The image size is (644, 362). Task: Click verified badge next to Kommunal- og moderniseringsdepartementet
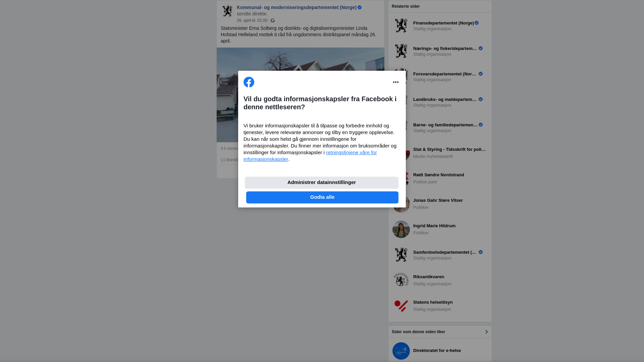coord(360,7)
